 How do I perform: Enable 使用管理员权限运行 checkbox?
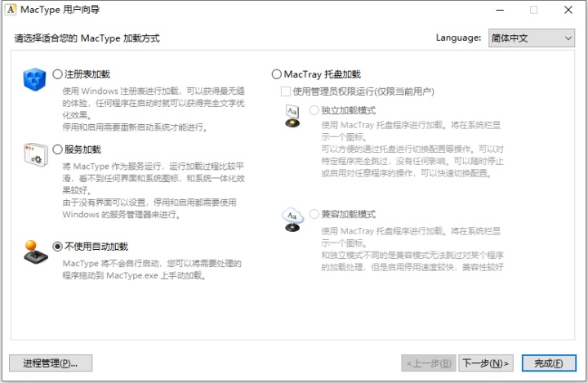[x=285, y=91]
